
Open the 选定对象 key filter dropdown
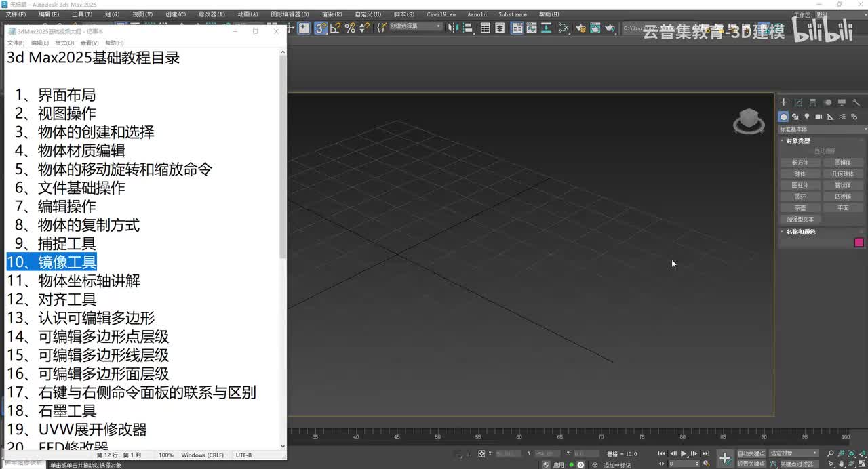[794, 453]
